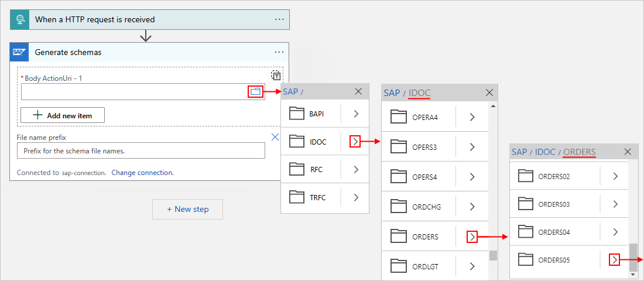Select the BAPI folder icon
This screenshot has width=644, height=281.
297,114
